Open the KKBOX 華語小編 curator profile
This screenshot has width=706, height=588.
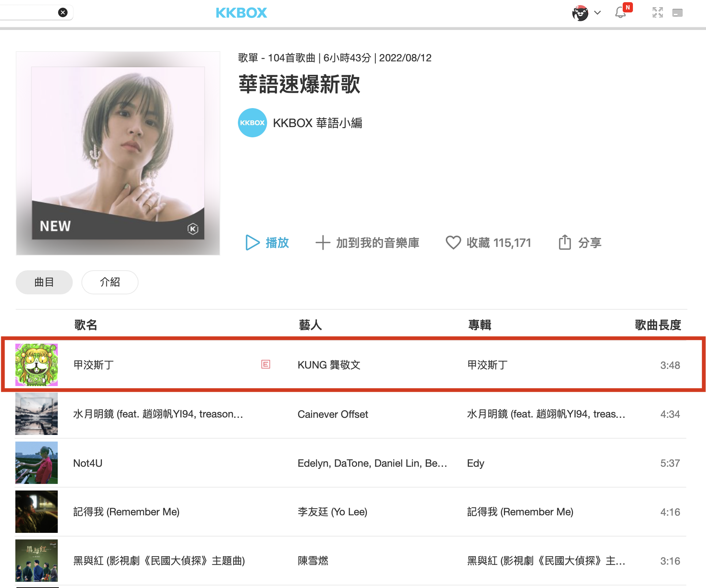317,123
